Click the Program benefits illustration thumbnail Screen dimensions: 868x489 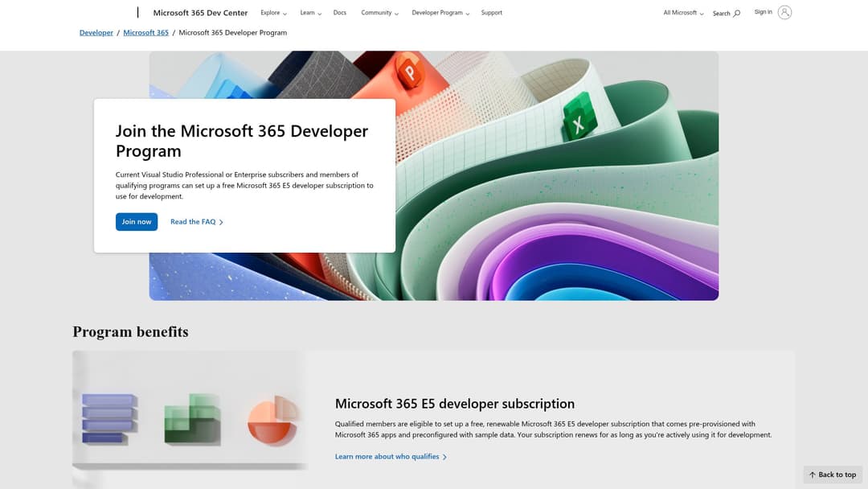[190, 419]
